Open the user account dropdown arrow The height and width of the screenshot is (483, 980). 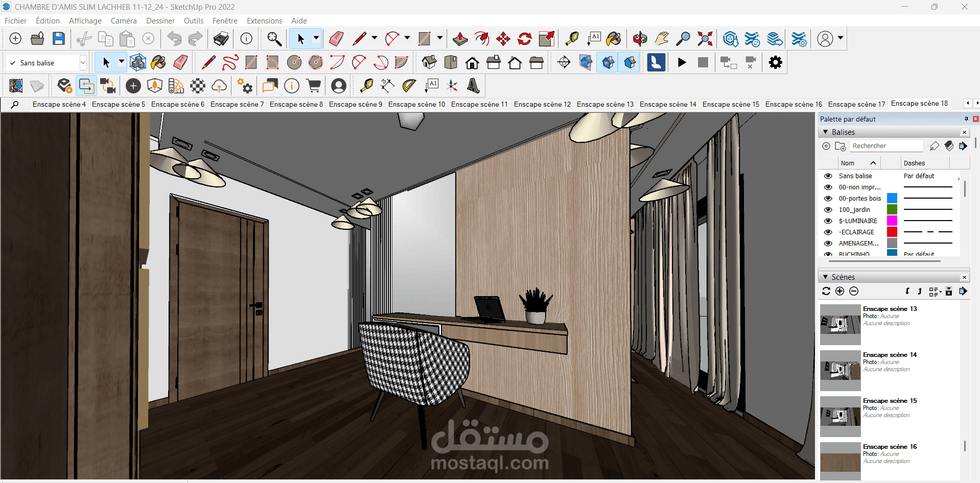pos(841,38)
